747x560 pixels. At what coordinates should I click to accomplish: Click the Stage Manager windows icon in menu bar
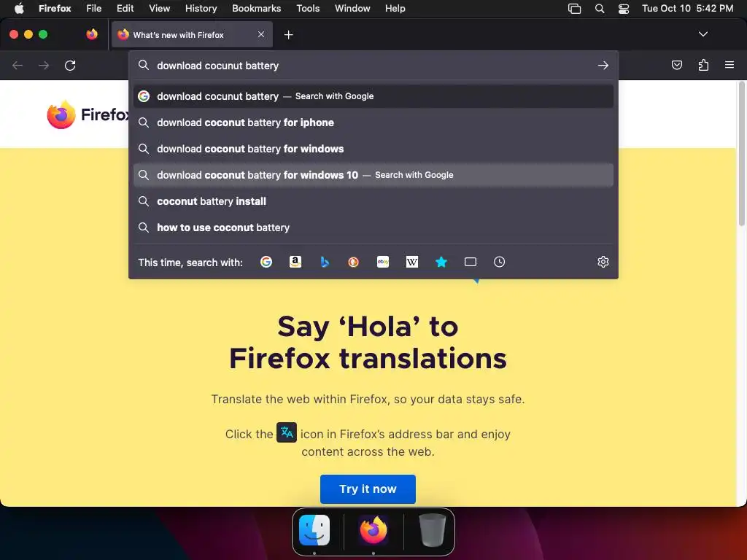pyautogui.click(x=575, y=9)
